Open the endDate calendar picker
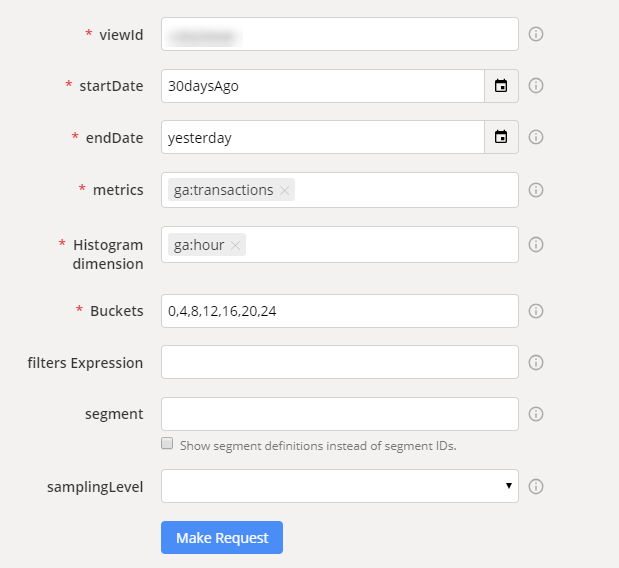Image resolution: width=619 pixels, height=568 pixels. (x=501, y=137)
